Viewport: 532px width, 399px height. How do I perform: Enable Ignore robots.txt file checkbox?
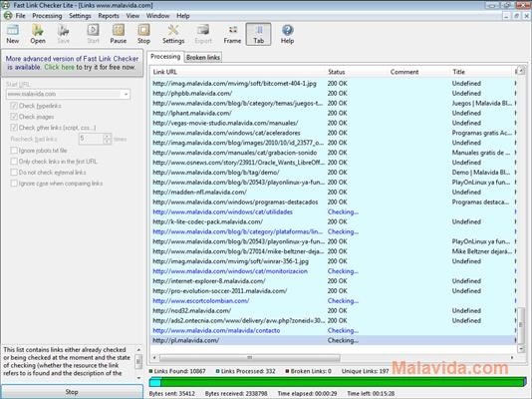pyautogui.click(x=14, y=150)
